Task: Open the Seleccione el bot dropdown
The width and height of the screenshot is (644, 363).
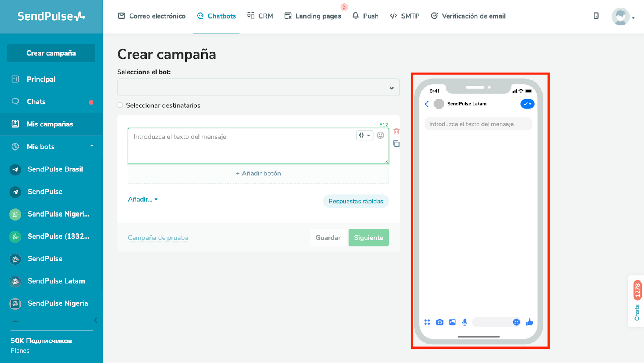Action: [x=258, y=88]
